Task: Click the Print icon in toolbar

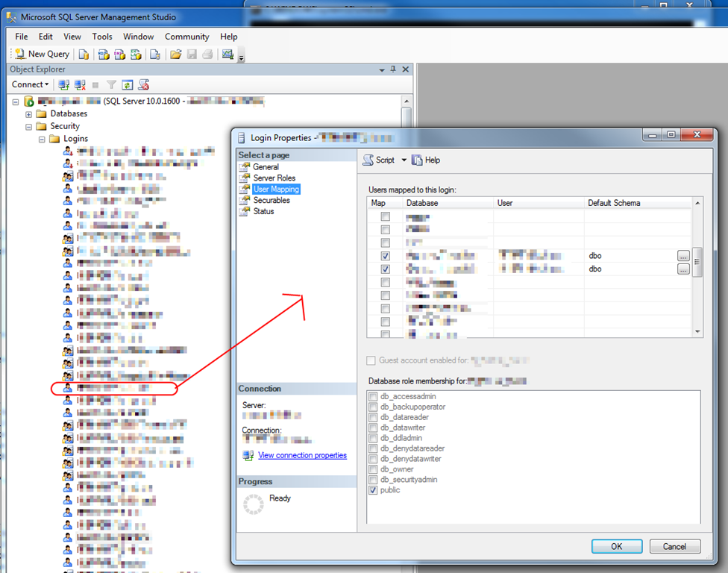Action: click(207, 54)
